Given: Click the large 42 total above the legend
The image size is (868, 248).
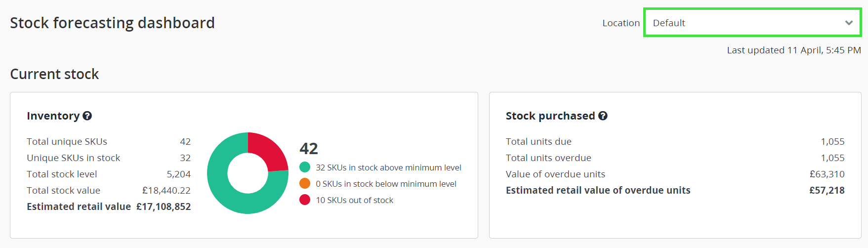Looking at the screenshot, I should (x=309, y=148).
